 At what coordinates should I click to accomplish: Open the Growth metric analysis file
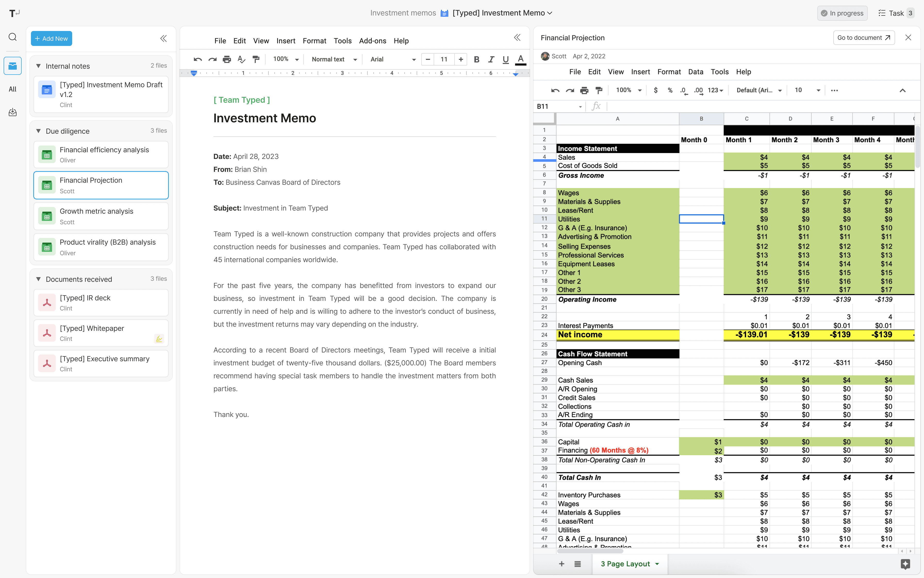pyautogui.click(x=101, y=216)
